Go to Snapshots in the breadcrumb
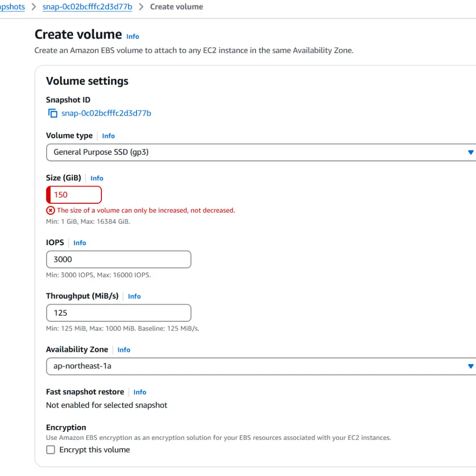The image size is (476, 476). pos(12,7)
